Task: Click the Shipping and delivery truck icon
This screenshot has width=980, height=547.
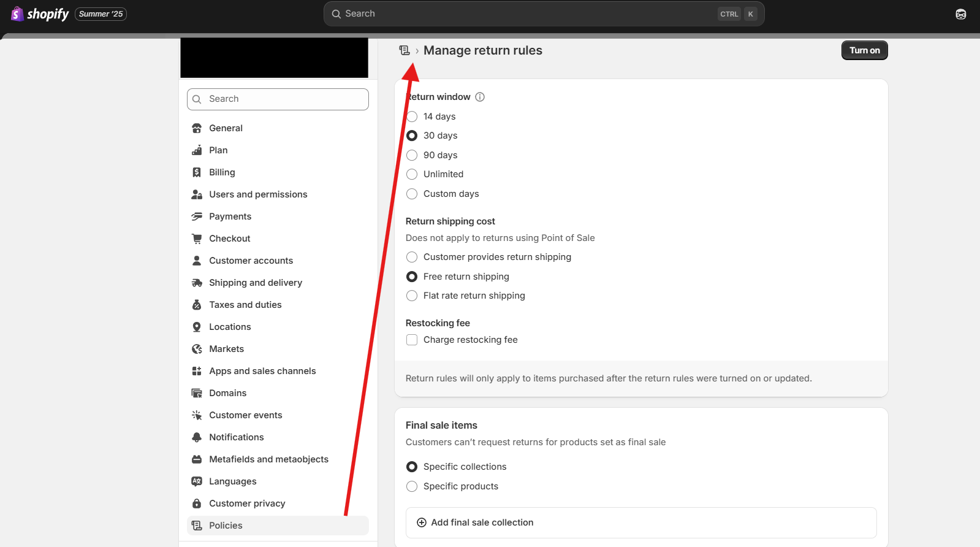Action: pos(197,283)
